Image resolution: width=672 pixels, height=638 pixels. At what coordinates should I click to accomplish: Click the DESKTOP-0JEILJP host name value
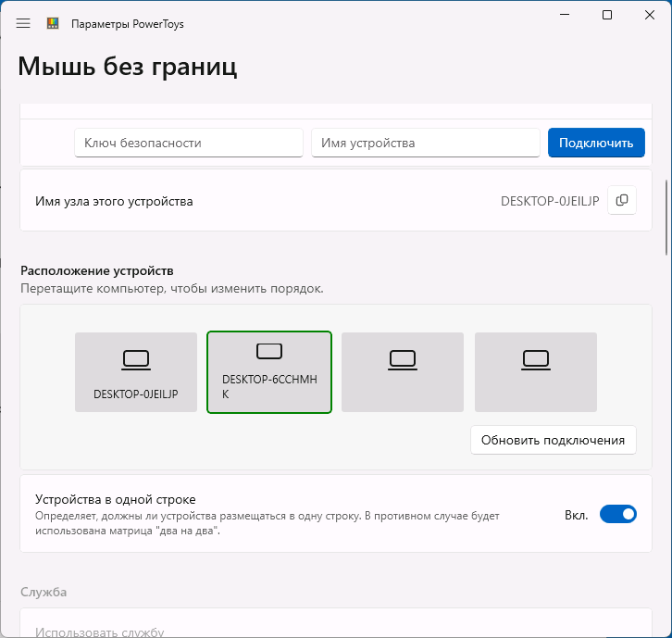(550, 201)
